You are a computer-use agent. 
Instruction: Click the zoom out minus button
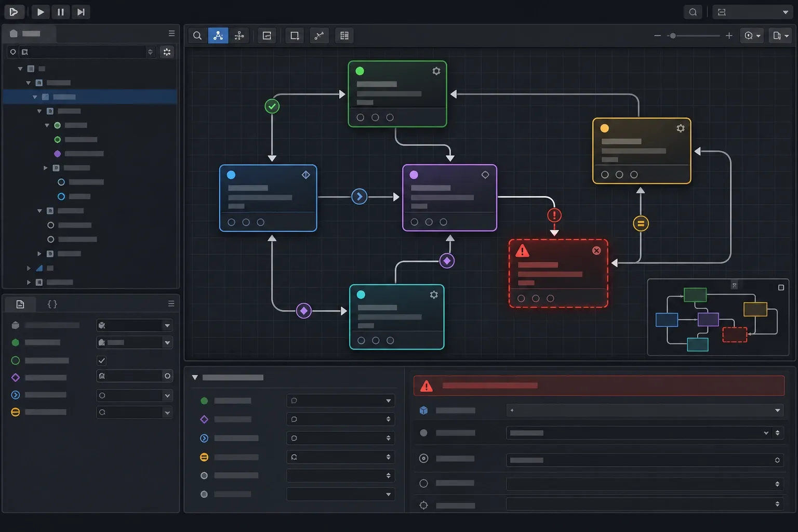pos(657,35)
